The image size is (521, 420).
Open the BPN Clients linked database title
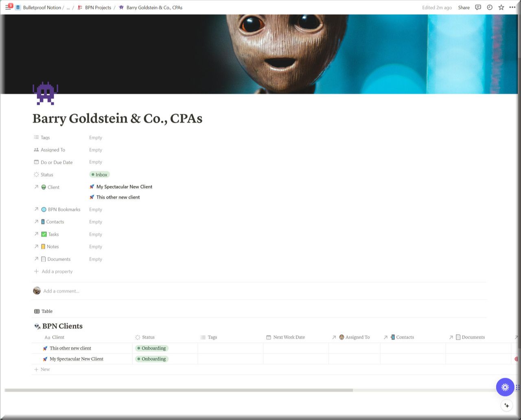pyautogui.click(x=62, y=326)
